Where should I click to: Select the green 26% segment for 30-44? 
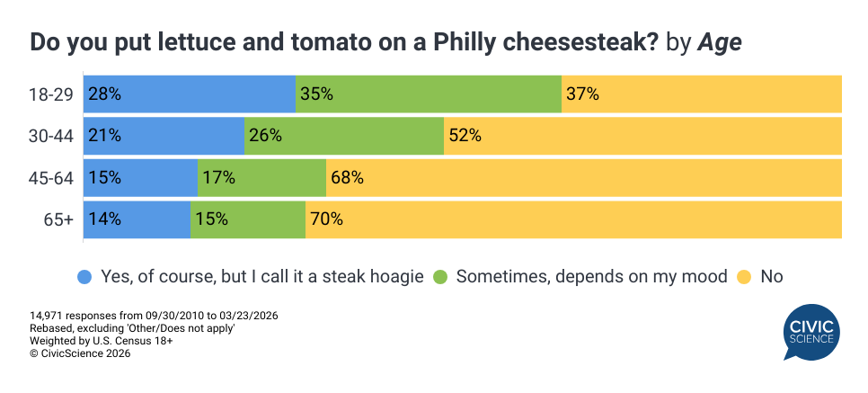344,137
